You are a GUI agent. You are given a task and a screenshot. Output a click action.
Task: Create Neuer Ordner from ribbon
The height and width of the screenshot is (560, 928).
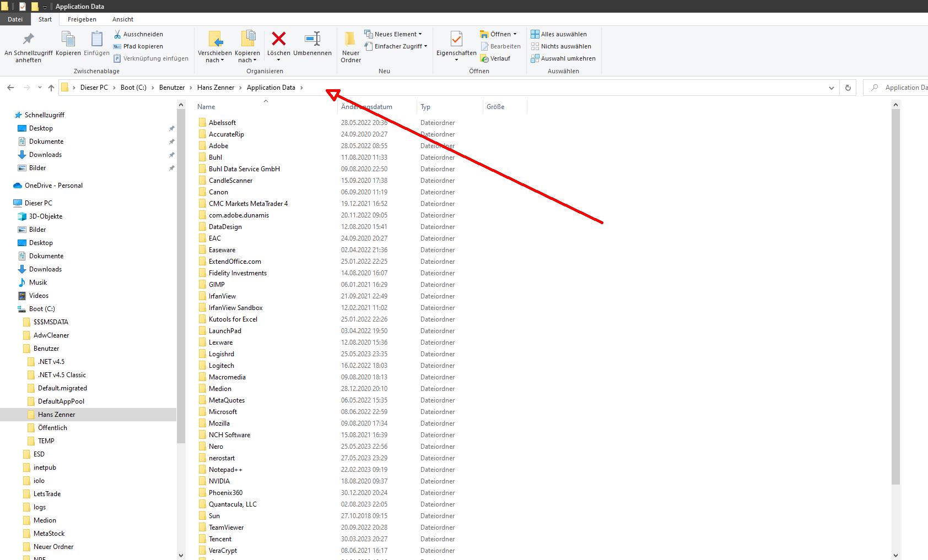[x=350, y=47]
